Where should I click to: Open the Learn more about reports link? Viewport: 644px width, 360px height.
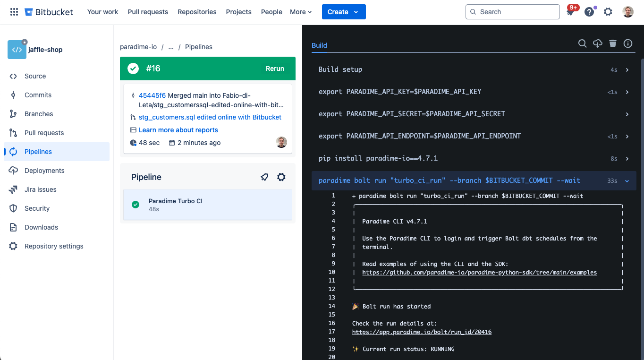178,130
